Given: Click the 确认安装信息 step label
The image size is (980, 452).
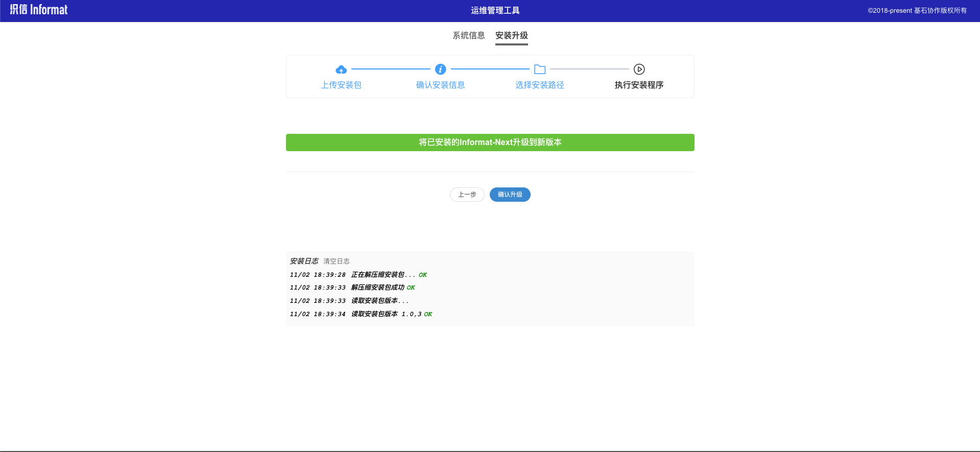Looking at the screenshot, I should pyautogui.click(x=440, y=85).
